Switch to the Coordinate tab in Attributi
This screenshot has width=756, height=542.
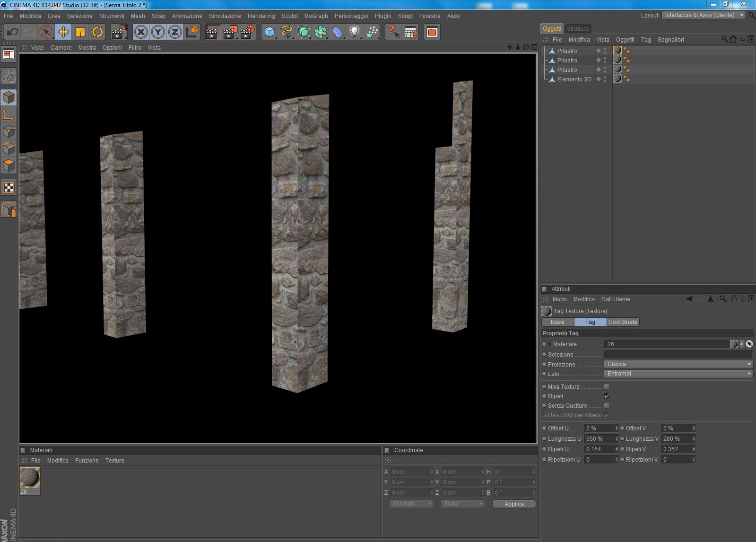point(623,322)
